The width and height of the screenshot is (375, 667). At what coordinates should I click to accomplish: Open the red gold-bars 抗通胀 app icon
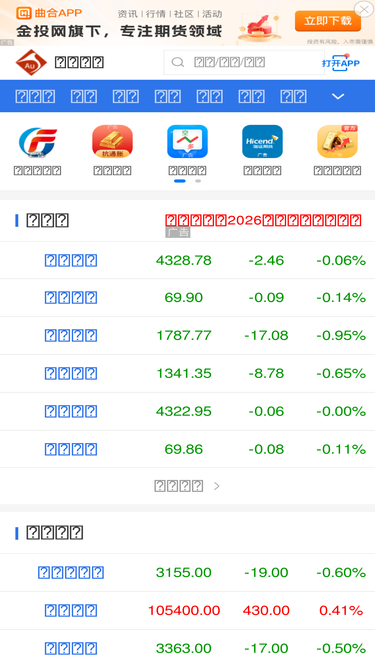pos(112,142)
